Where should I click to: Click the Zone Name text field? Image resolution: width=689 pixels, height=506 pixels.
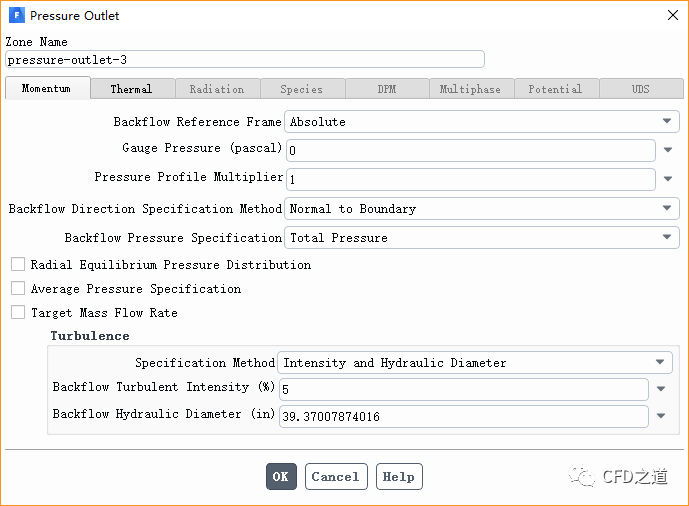point(245,60)
